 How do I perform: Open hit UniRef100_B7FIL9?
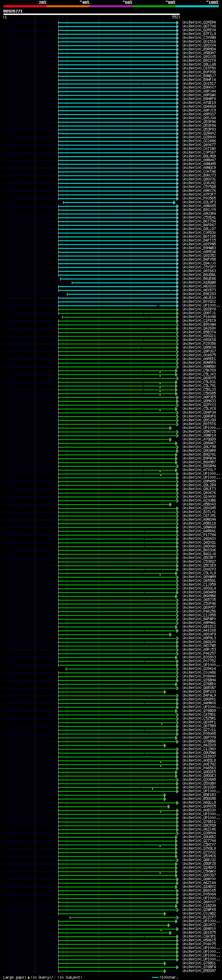point(199,34)
